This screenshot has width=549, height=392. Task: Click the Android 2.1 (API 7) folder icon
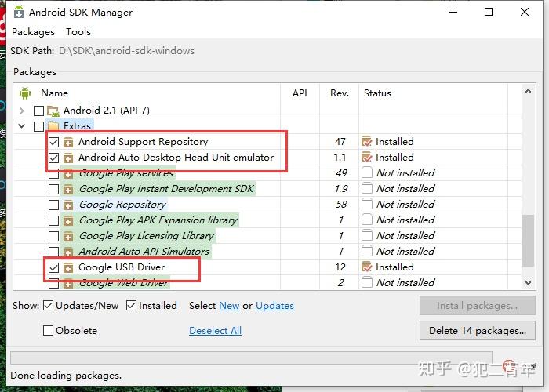point(53,111)
